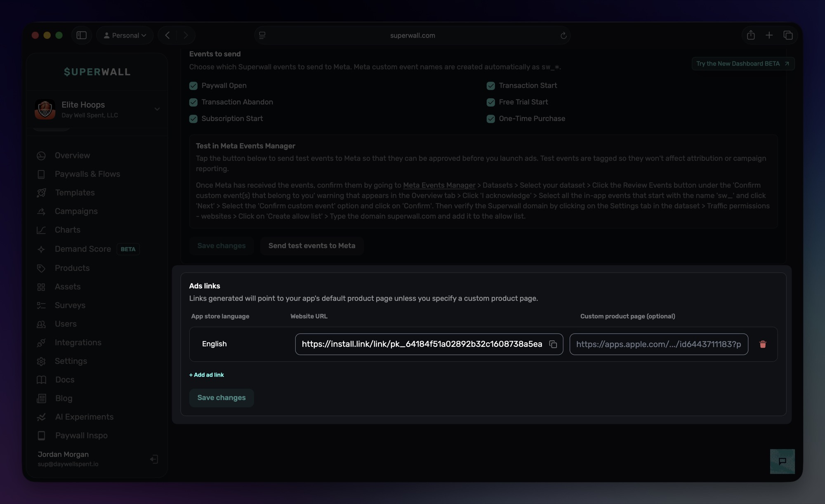Click the Custom product page input
This screenshot has height=504, width=825.
tap(659, 344)
